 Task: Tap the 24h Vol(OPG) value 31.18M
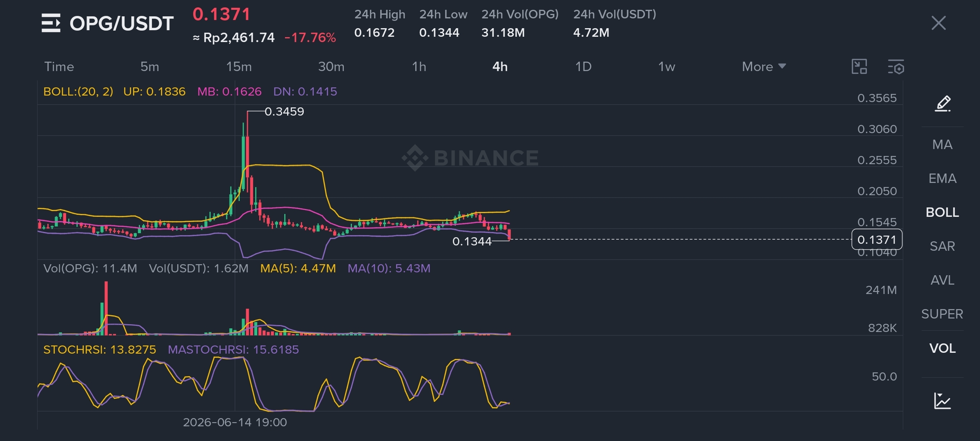tap(503, 33)
